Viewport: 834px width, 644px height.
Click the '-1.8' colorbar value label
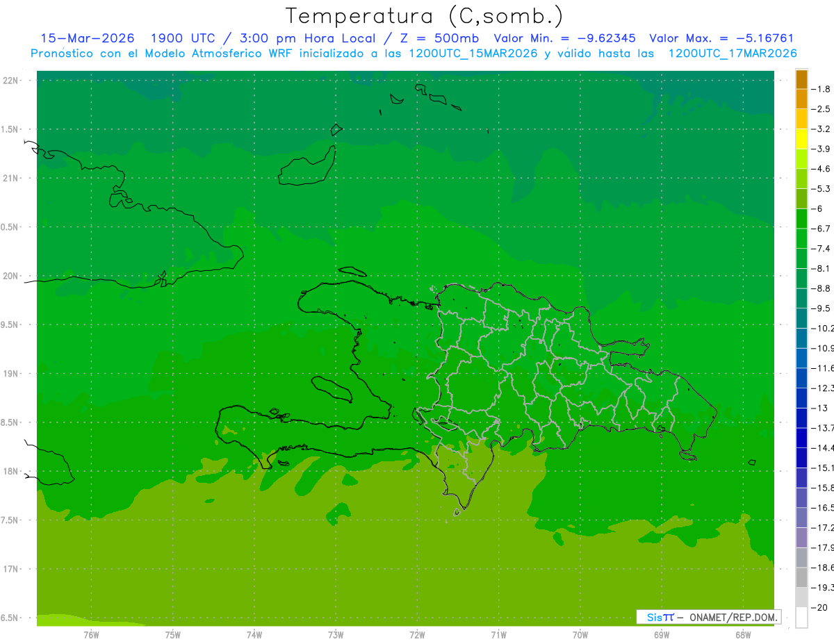tap(821, 89)
